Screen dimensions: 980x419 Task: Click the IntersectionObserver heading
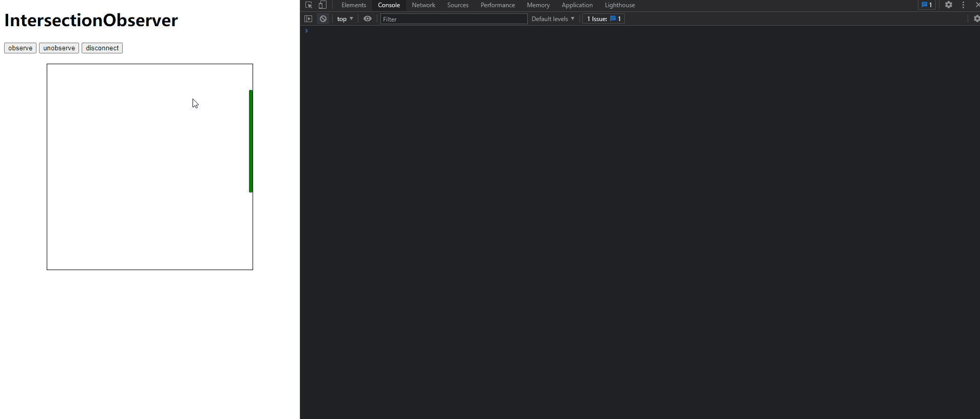tap(91, 21)
